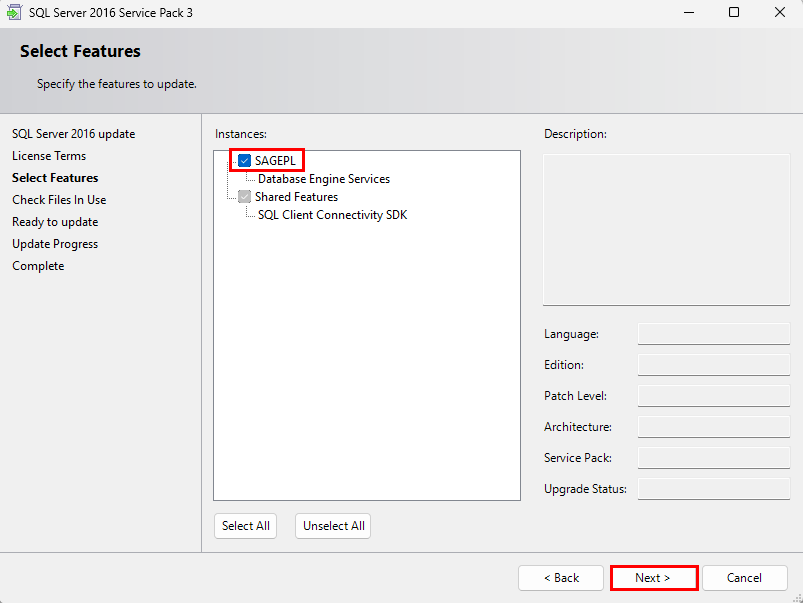Minimize the setup window
Viewport: 803px width, 603px height.
coord(689,12)
